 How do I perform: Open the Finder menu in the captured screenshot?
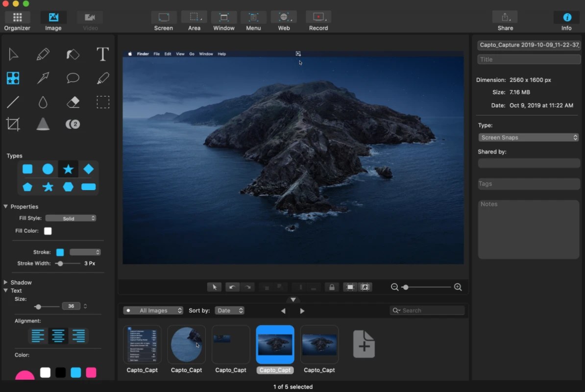click(143, 54)
